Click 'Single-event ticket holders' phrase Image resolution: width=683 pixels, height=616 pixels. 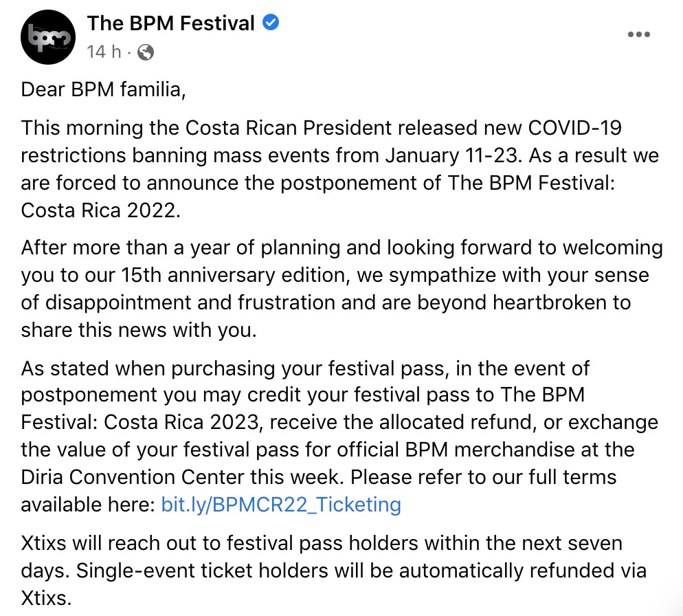pyautogui.click(x=202, y=571)
